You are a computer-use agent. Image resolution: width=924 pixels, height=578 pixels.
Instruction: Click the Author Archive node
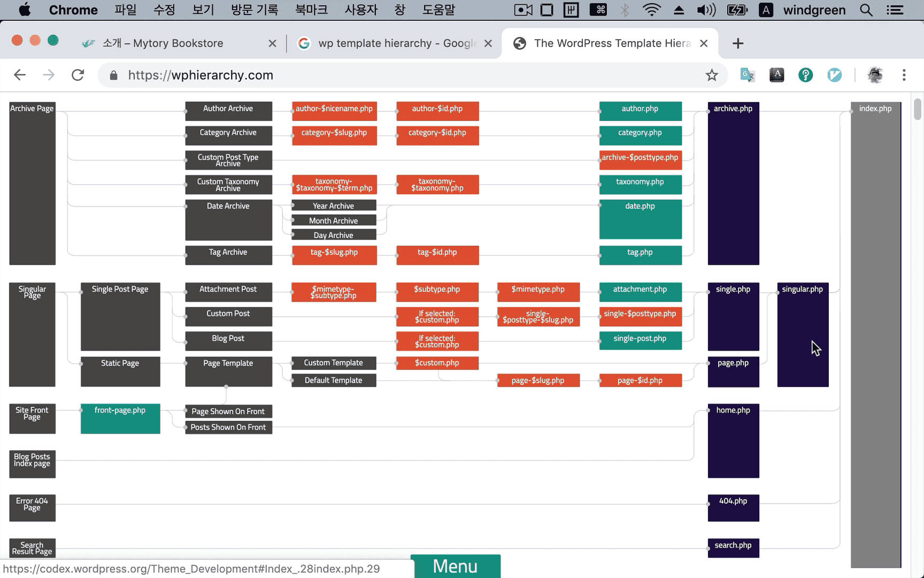(x=228, y=111)
